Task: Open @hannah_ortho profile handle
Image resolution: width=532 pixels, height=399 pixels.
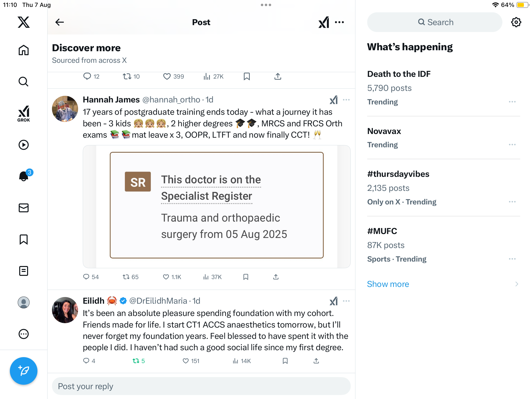Action: coord(171,100)
